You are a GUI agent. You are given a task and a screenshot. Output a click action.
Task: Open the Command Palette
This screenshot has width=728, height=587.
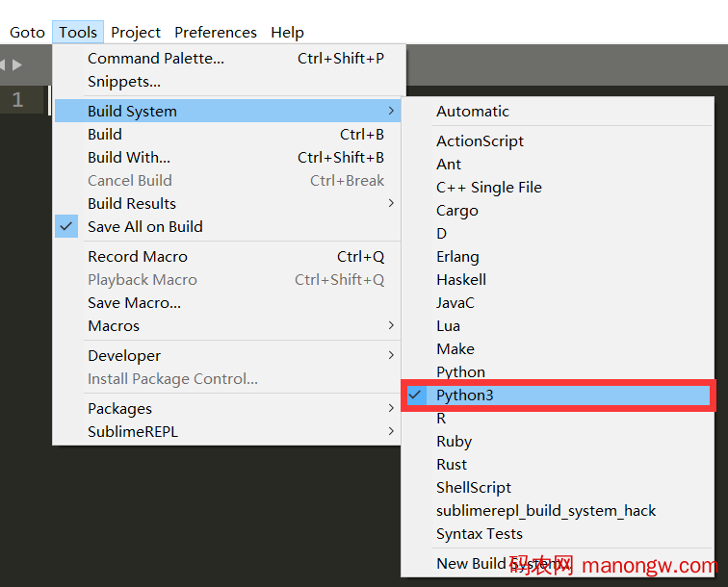click(155, 59)
